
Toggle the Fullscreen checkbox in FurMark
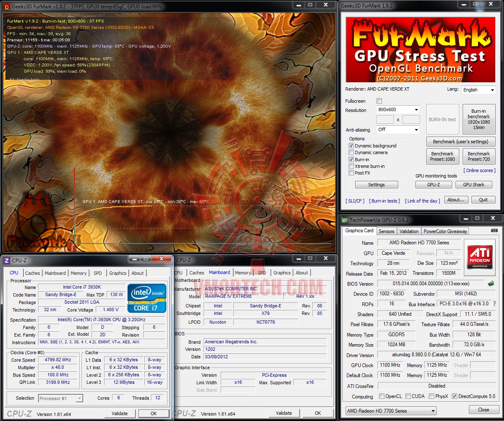pos(379,101)
